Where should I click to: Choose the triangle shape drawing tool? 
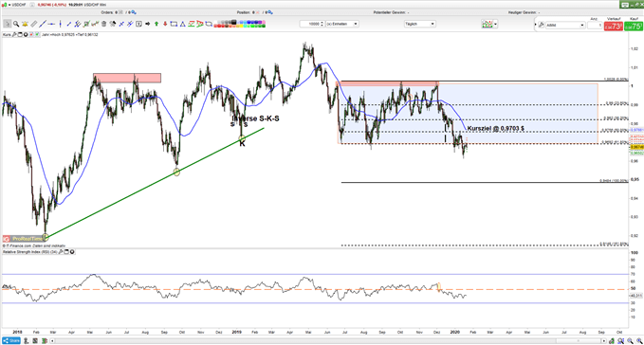tap(182, 25)
